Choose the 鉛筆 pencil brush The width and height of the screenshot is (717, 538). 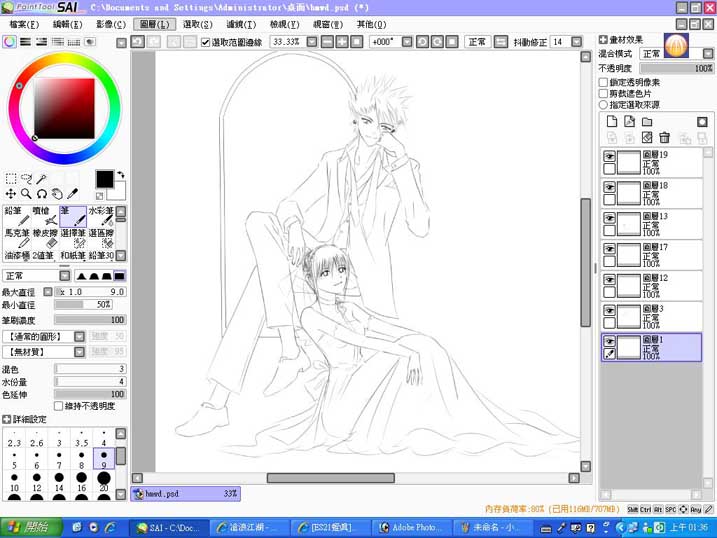[x=17, y=216]
